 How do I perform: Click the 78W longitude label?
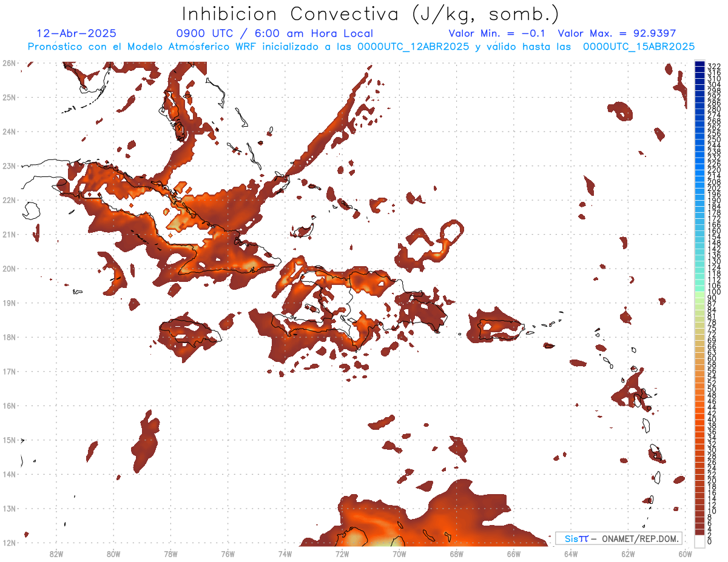pos(170,554)
